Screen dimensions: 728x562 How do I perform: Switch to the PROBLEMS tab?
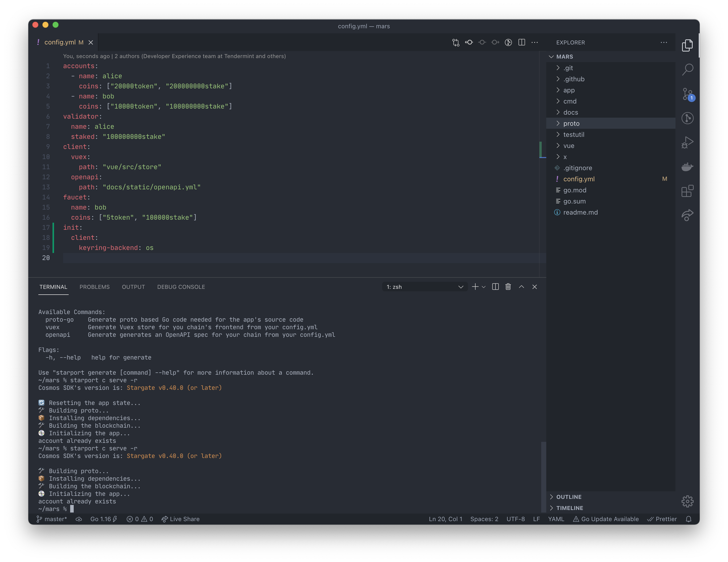tap(94, 287)
